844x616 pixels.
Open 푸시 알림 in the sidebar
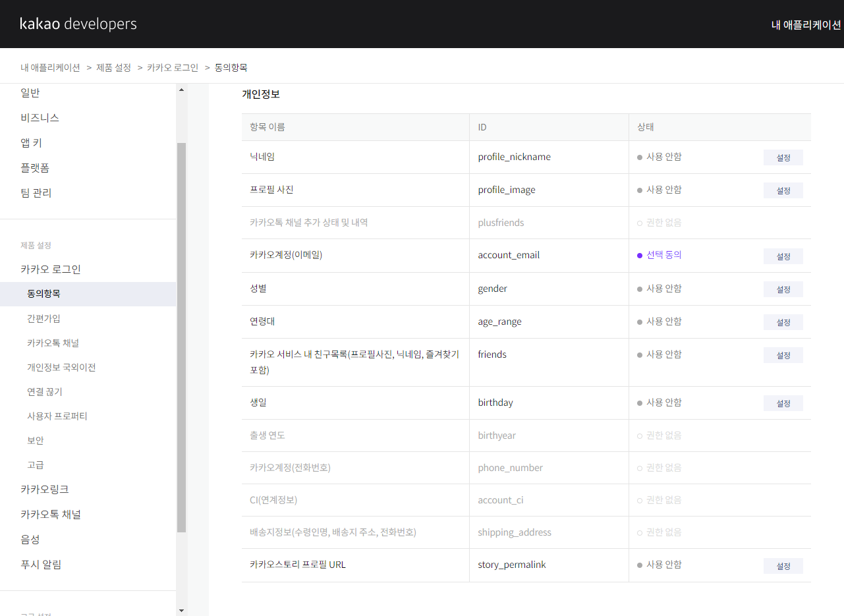coord(41,565)
